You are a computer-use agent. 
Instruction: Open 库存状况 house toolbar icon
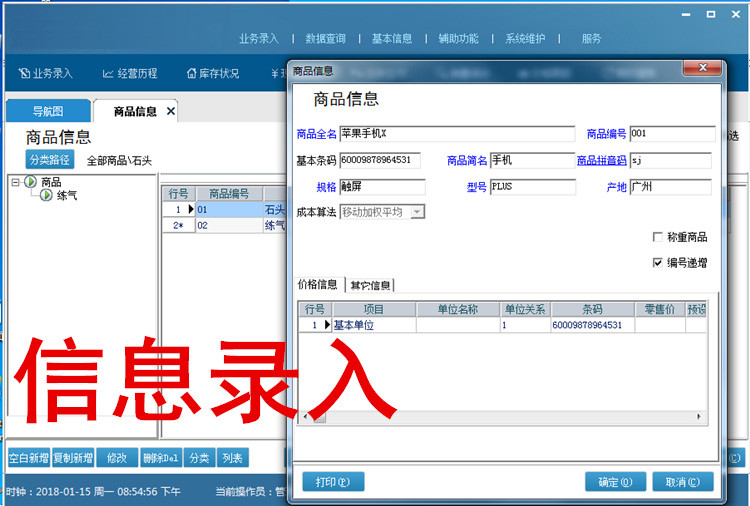[192, 73]
